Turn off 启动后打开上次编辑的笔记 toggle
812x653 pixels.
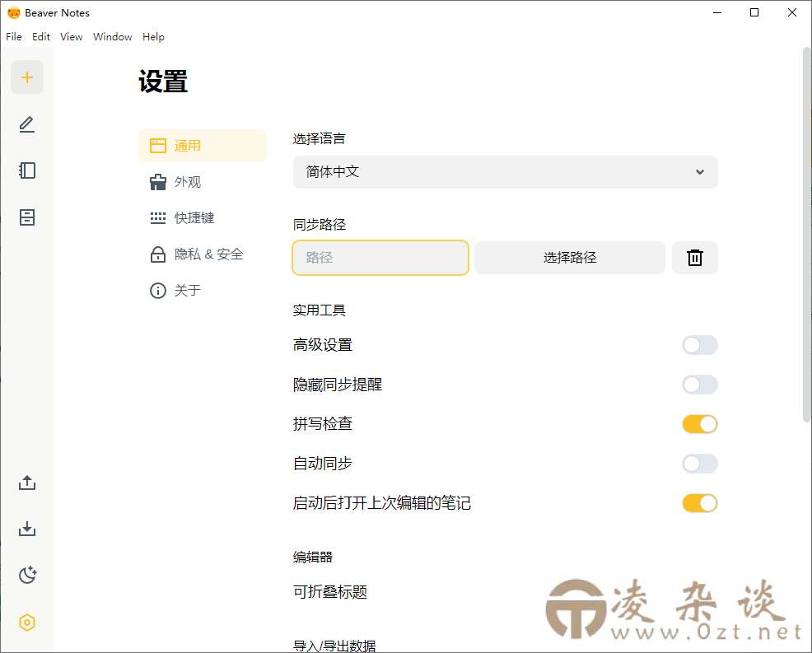pos(700,503)
